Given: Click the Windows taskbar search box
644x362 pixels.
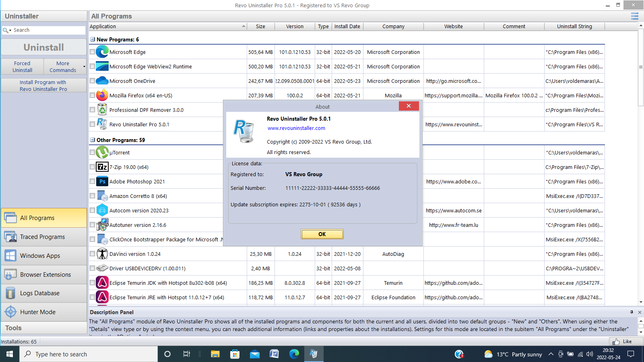Looking at the screenshot, I should pyautogui.click(x=89, y=354).
